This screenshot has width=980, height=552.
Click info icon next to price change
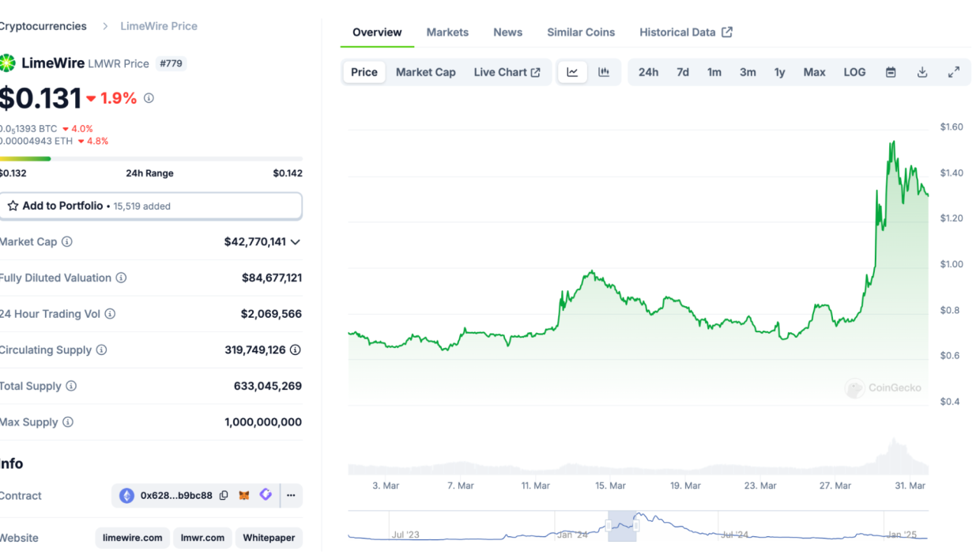(149, 98)
